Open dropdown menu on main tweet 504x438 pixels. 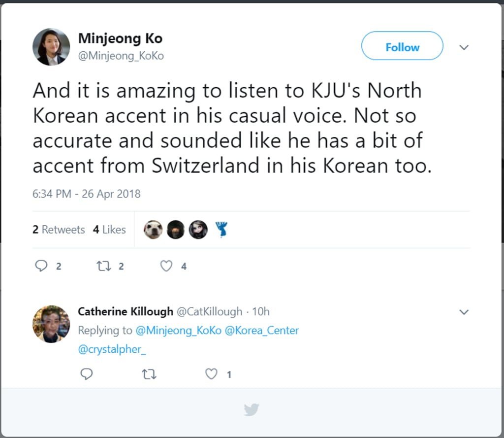464,48
